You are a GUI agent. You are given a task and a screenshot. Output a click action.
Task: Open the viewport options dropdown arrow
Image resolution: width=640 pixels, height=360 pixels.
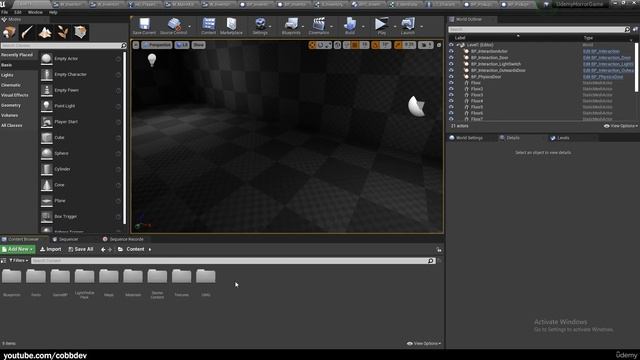click(136, 45)
